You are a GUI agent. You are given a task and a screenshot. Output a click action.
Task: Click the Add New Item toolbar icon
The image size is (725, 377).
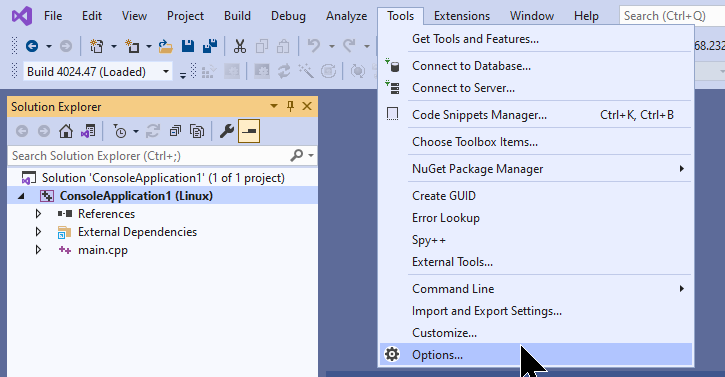click(133, 46)
